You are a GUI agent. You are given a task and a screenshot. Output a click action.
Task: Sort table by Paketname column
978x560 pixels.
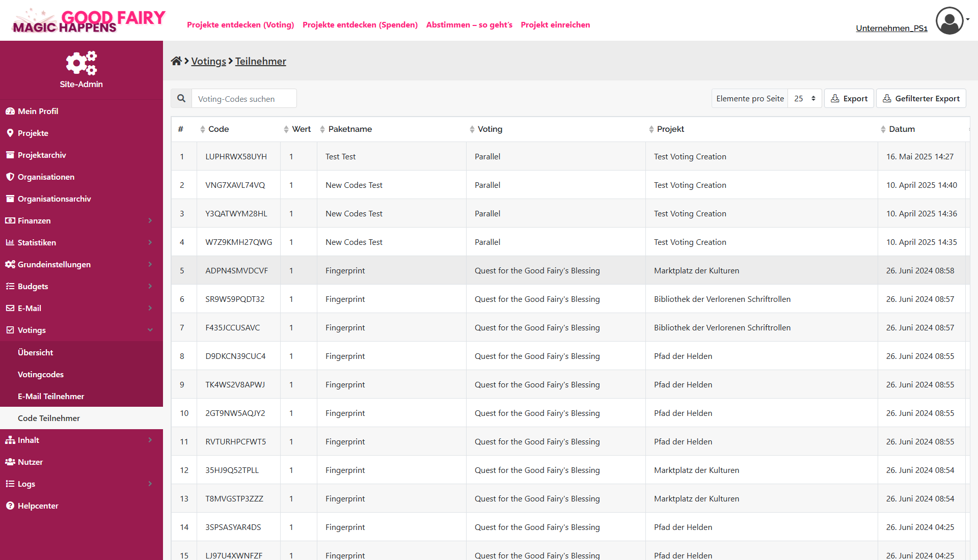pyautogui.click(x=322, y=129)
